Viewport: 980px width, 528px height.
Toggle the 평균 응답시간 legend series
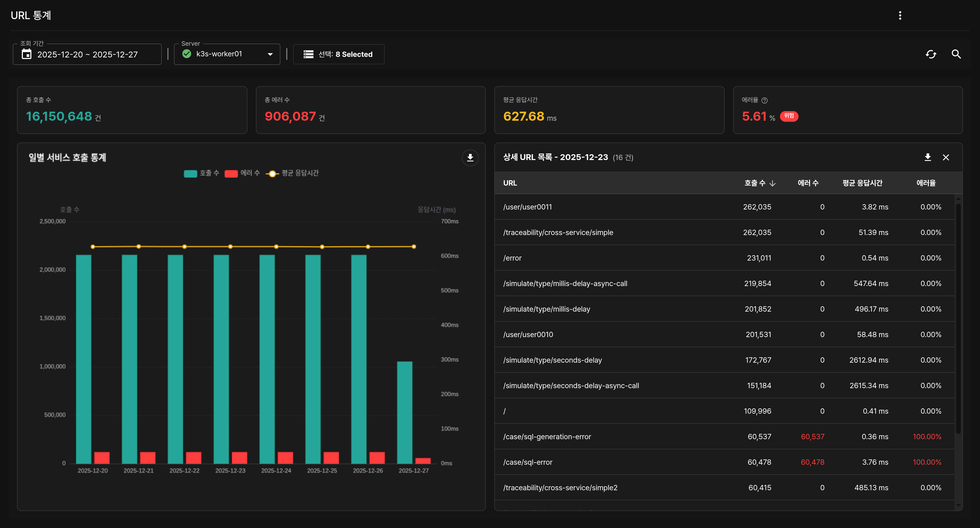292,173
